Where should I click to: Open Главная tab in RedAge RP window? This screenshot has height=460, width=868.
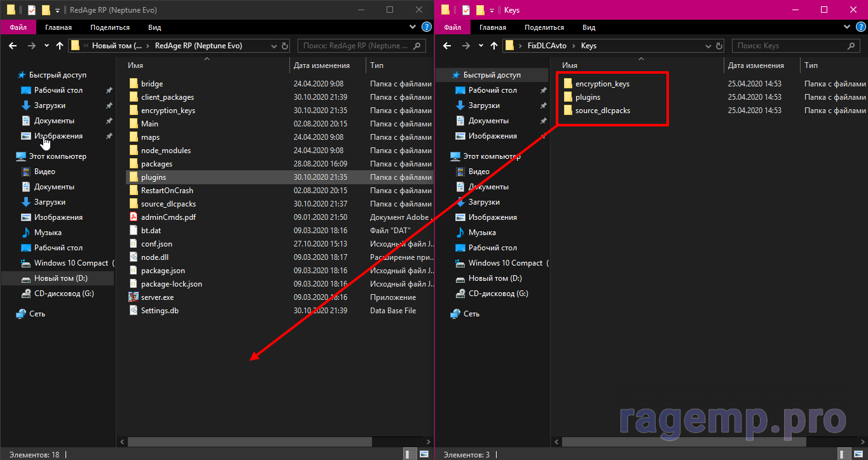[x=58, y=27]
